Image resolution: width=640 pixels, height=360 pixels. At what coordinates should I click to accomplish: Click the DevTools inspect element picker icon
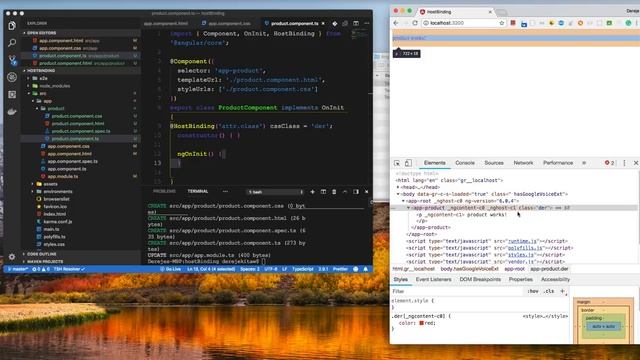pyautogui.click(x=397, y=163)
